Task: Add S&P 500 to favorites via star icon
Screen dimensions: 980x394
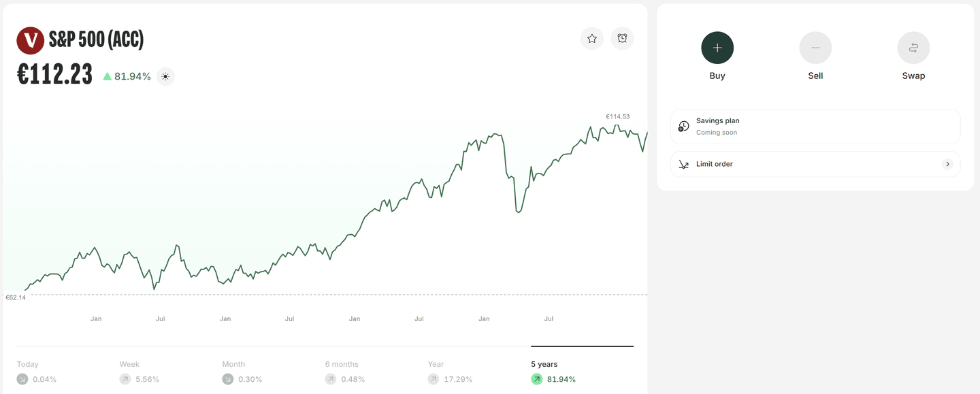Action: [591, 38]
